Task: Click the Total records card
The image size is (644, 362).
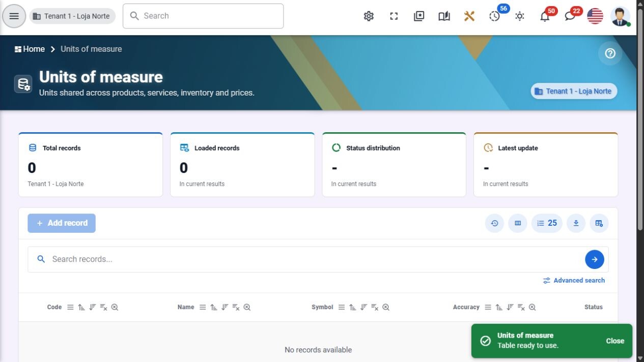Action: tap(91, 165)
